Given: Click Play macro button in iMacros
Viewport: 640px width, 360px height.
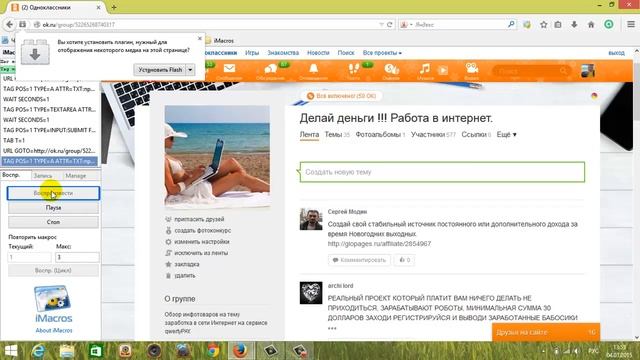Looking at the screenshot, I should 53,193.
